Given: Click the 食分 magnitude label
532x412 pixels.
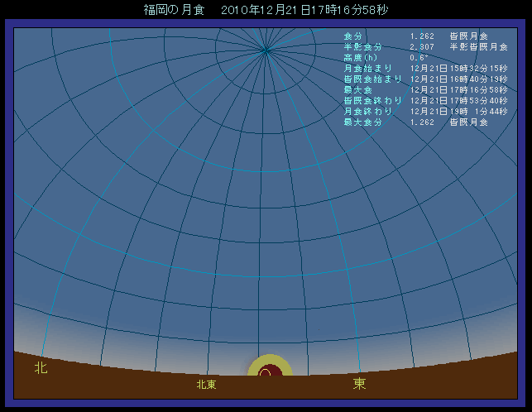Looking at the screenshot, I should point(352,36).
